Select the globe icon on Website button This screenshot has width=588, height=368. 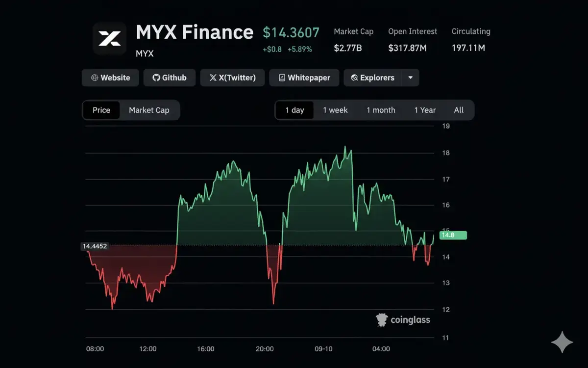coord(94,78)
